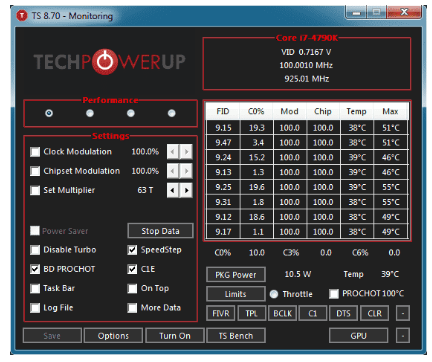Screen dimensions: 432x362
Task: Click right arrow beside Clock Modulation
Action: pyautogui.click(x=186, y=152)
